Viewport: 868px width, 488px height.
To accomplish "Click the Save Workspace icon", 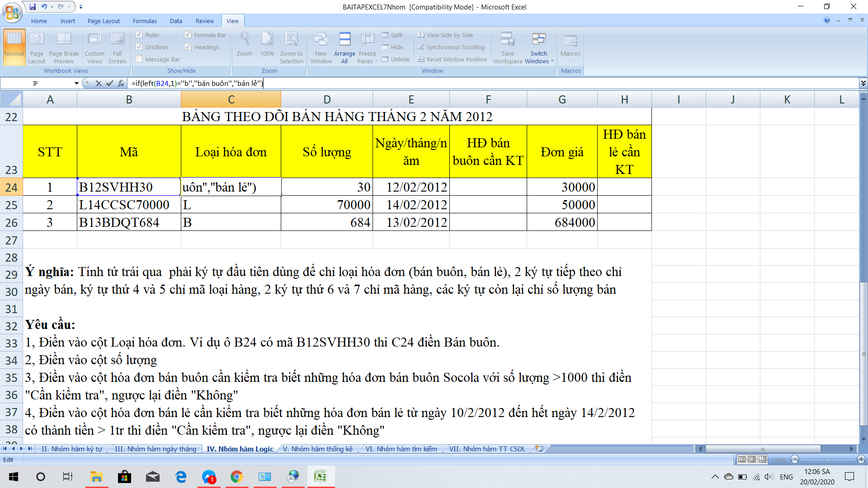I will tap(507, 40).
